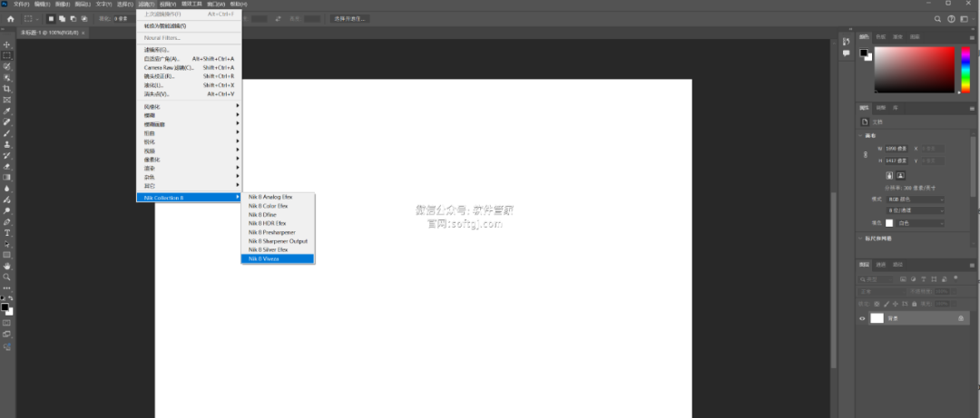Click the foreground color swatch in Color panel
Screen dimensions: 980x418
(863, 53)
